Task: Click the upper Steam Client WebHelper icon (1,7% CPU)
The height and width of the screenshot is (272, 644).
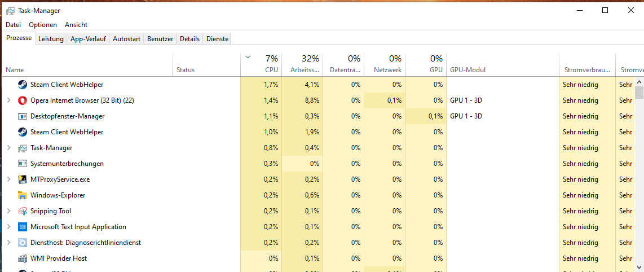Action: pyautogui.click(x=23, y=85)
